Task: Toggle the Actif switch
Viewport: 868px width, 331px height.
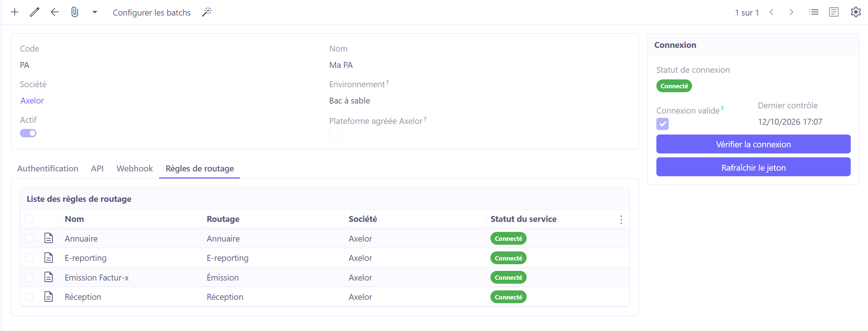Action: pyautogui.click(x=28, y=133)
